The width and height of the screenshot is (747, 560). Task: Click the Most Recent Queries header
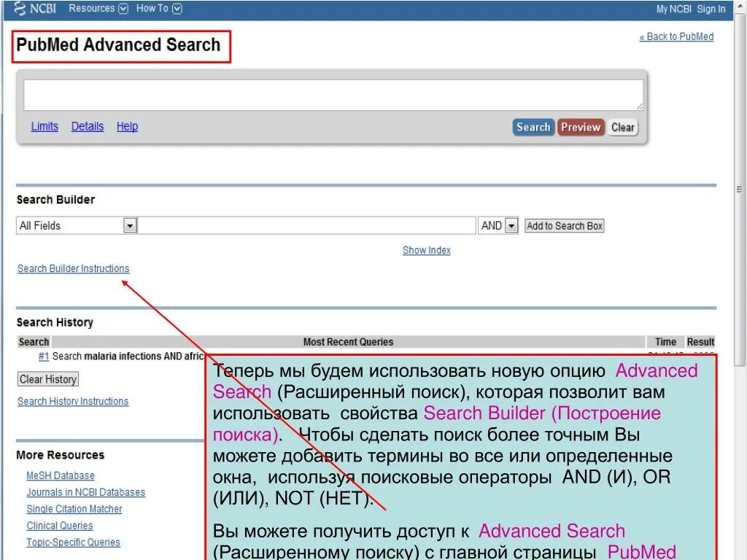point(348,342)
